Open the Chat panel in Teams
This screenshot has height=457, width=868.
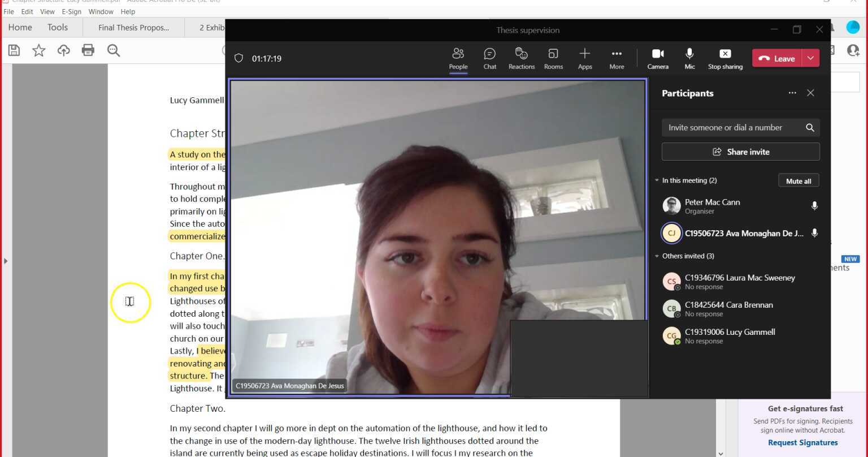[489, 58]
